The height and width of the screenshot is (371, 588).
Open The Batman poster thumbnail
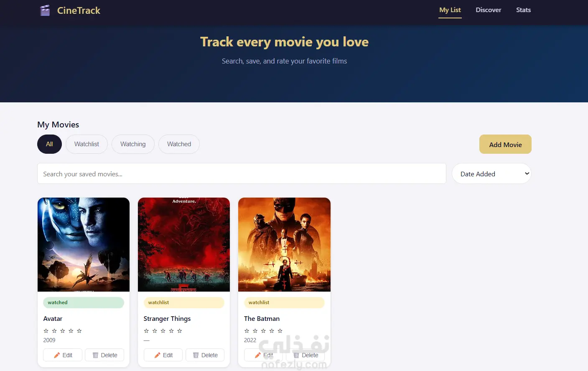(x=284, y=244)
